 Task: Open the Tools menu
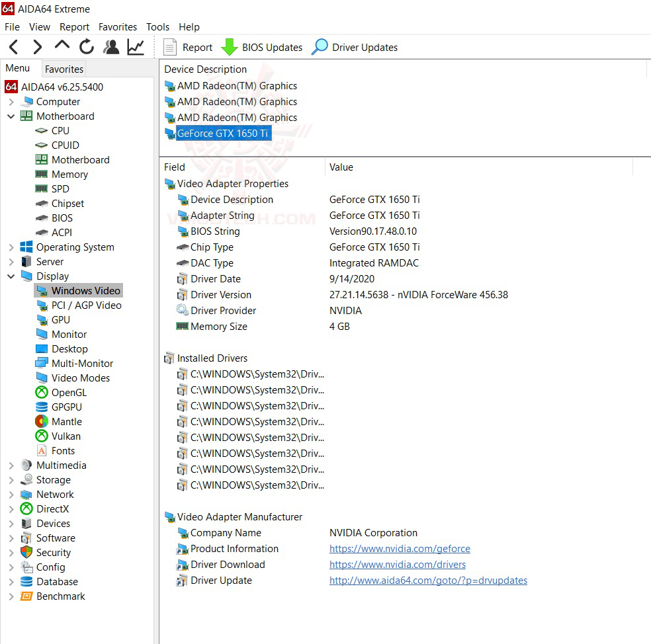pos(157,27)
